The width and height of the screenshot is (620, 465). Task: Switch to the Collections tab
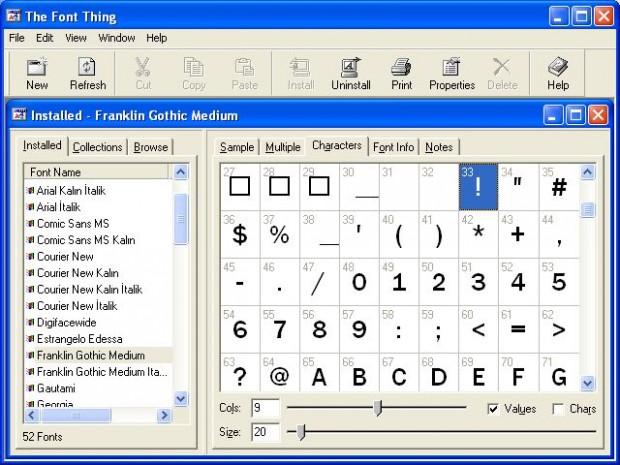[x=97, y=147]
